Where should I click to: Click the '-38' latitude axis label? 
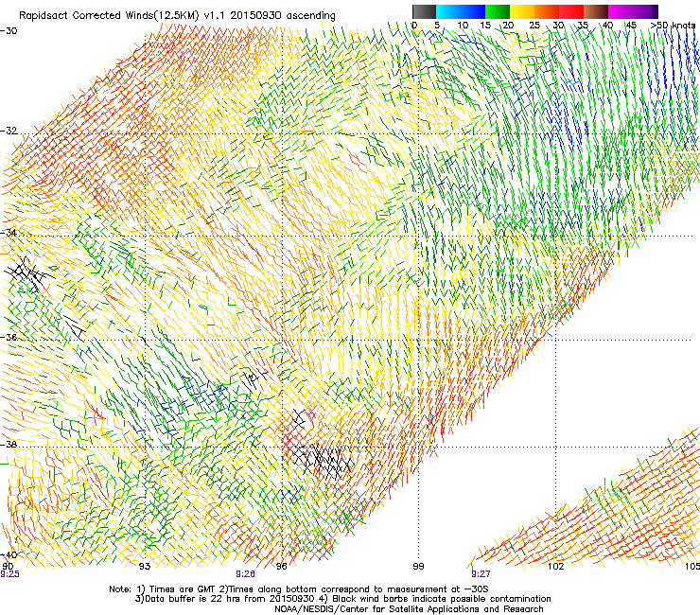coord(9,445)
